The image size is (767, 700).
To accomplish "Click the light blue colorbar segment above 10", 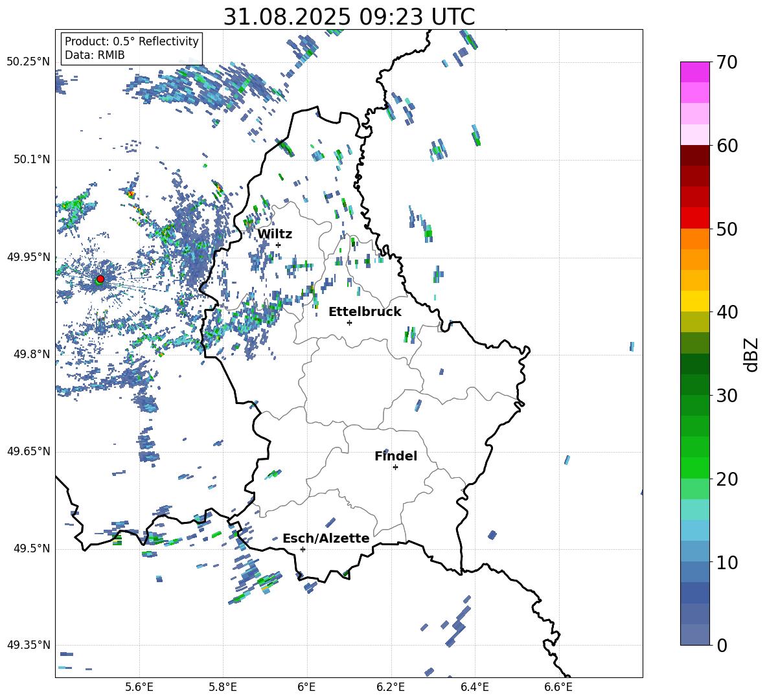I will click(694, 530).
